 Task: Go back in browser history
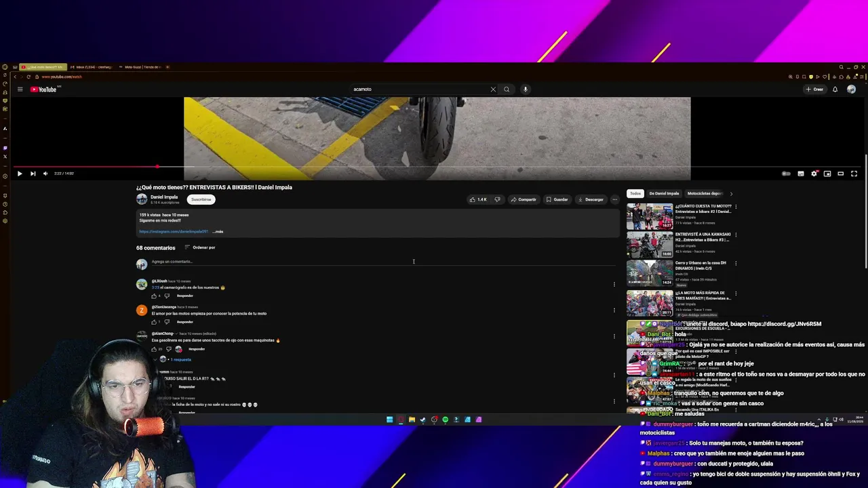click(x=16, y=77)
